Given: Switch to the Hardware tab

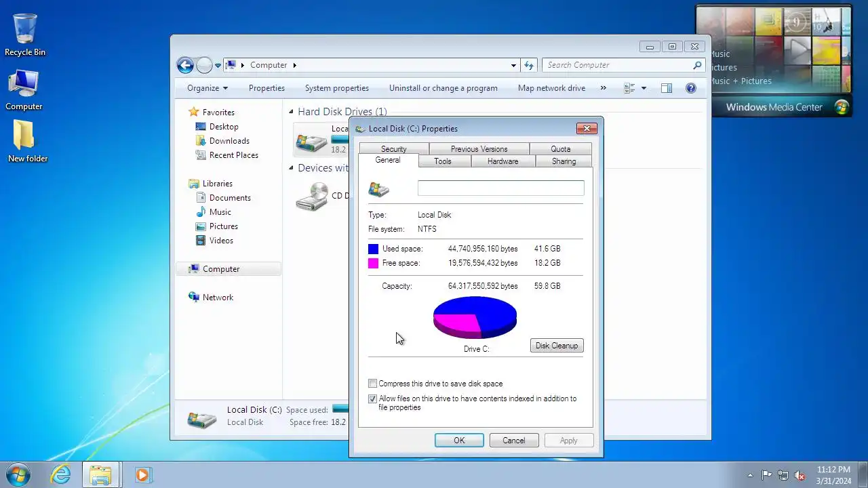Looking at the screenshot, I should point(502,161).
